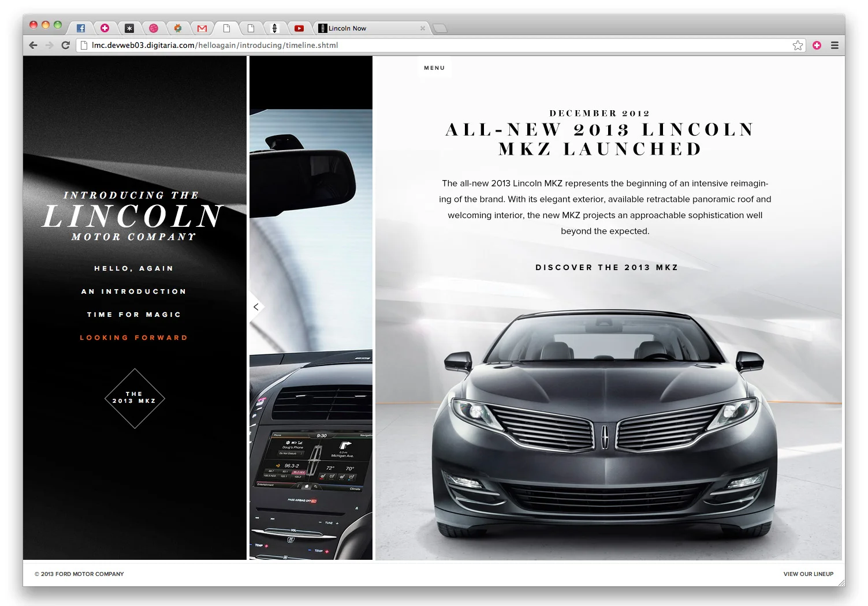868x606 pixels.
Task: Click the pink plus extension in the toolbar
Action: (x=817, y=45)
